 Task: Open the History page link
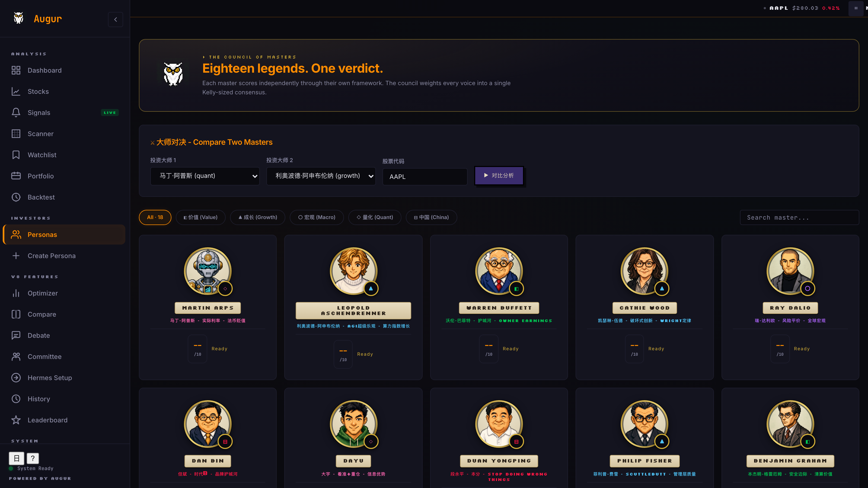(x=64, y=399)
